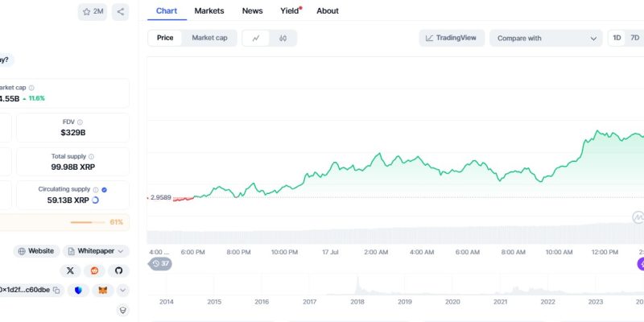The height and width of the screenshot is (322, 644).
Task: Select Price chart mode
Action: (165, 38)
